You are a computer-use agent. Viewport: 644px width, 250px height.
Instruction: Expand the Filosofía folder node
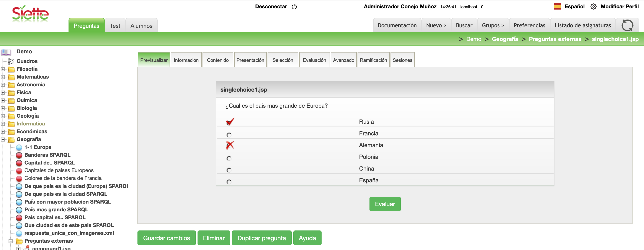[3, 69]
